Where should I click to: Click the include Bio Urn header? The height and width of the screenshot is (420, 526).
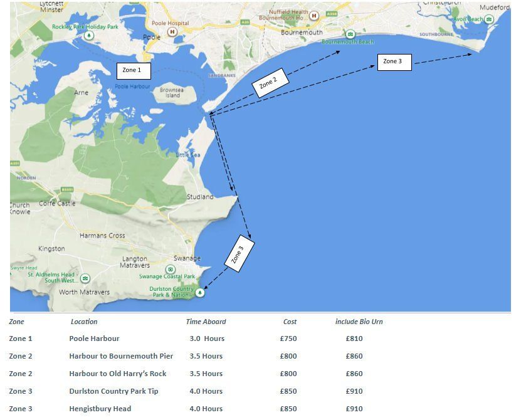point(359,322)
